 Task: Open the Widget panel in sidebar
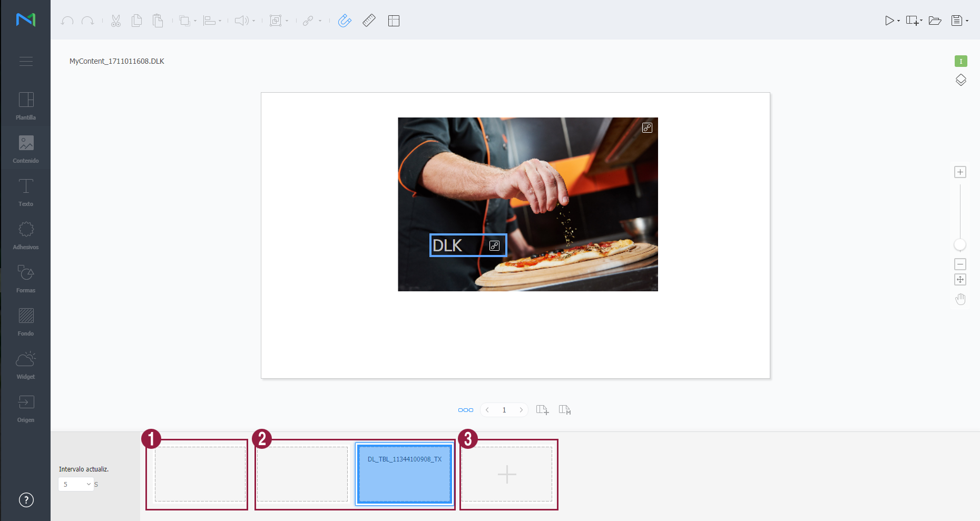tap(25, 365)
